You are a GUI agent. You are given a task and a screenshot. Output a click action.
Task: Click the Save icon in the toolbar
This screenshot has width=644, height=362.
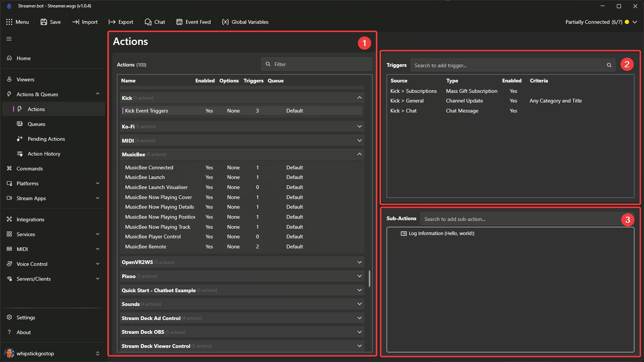pyautogui.click(x=44, y=22)
